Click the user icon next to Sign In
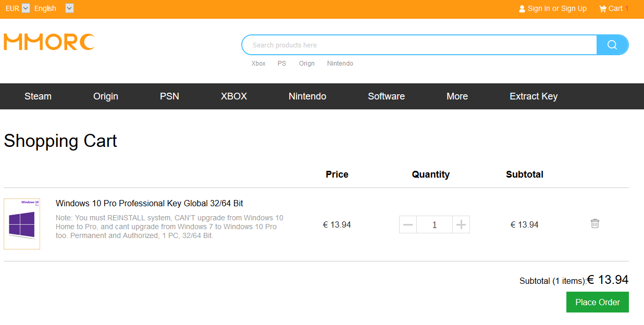 pyautogui.click(x=522, y=9)
